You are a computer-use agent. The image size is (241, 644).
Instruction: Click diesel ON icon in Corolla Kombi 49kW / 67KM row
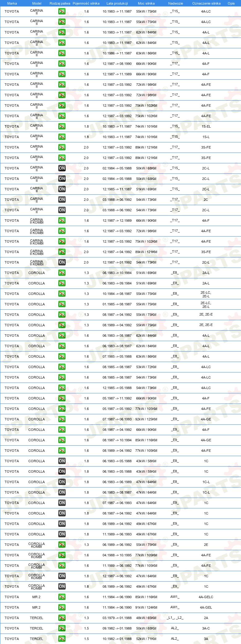[x=62, y=586]
